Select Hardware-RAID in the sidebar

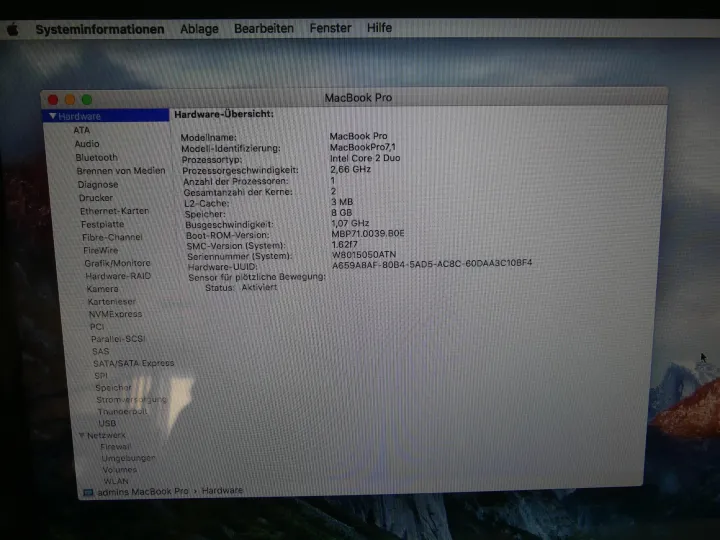tap(118, 276)
